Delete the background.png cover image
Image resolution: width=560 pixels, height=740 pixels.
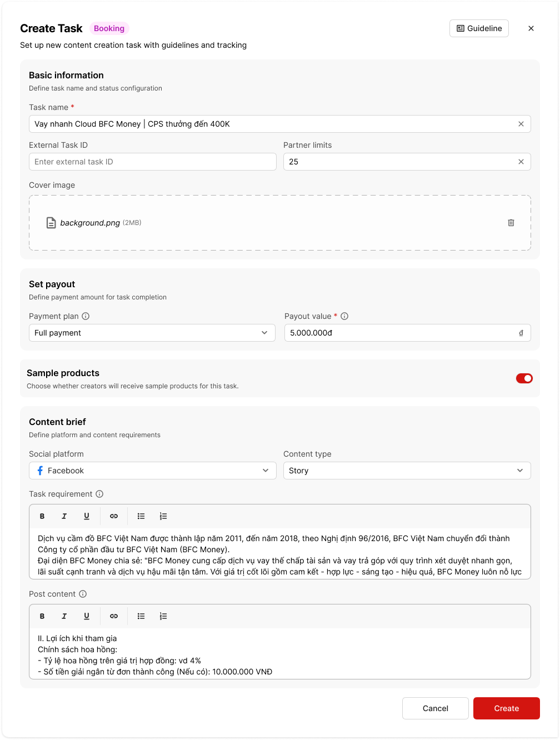point(511,223)
